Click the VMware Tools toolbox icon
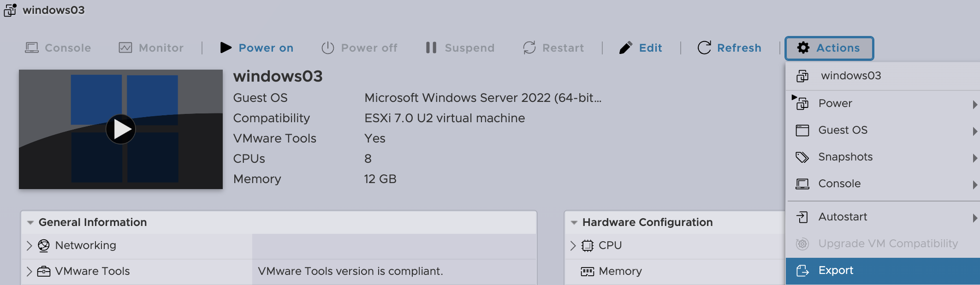The height and width of the screenshot is (285, 980). point(44,271)
